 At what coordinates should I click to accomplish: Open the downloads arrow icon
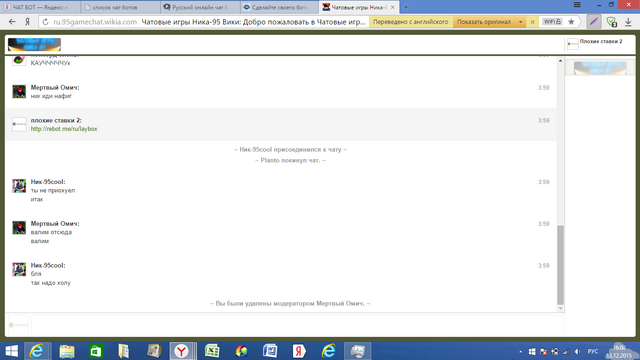tap(628, 22)
